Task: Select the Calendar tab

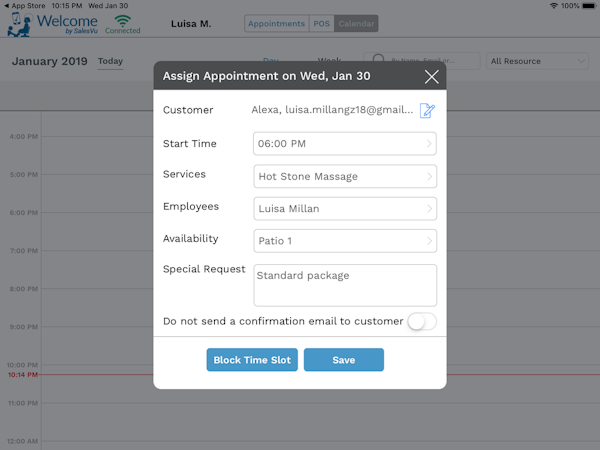Action: [356, 24]
